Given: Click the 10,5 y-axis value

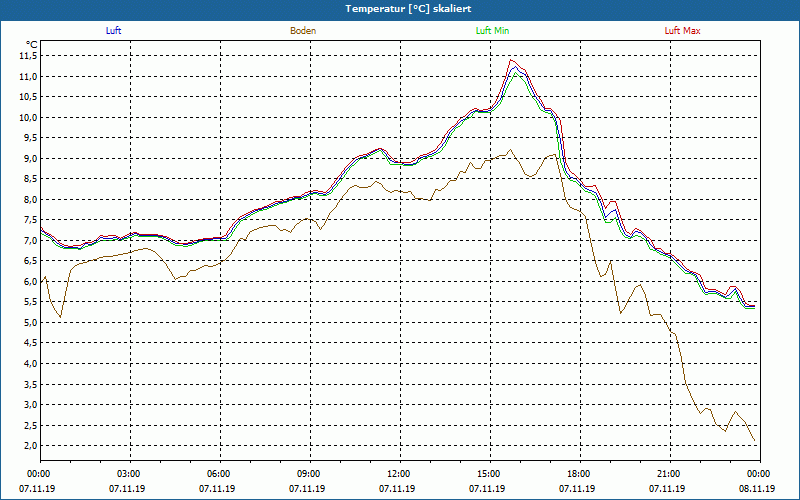Looking at the screenshot, I should tap(28, 97).
